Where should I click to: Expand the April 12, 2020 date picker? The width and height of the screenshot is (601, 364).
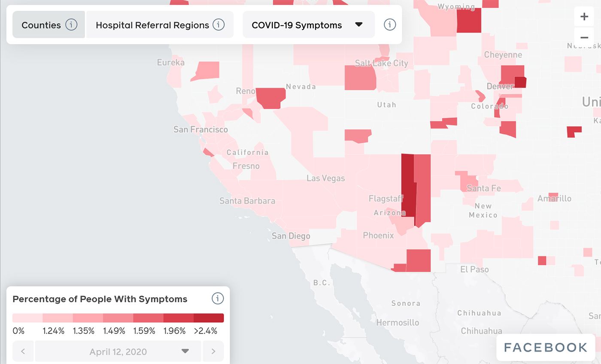(x=185, y=351)
